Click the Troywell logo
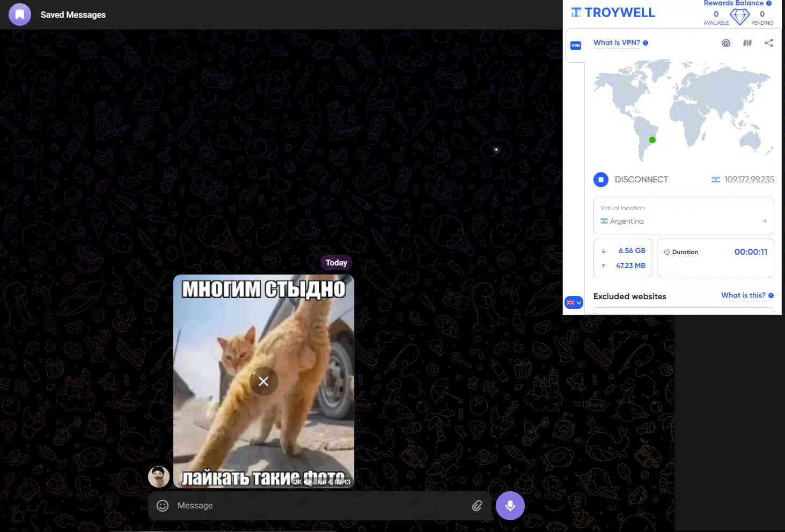785x532 pixels. tap(613, 12)
